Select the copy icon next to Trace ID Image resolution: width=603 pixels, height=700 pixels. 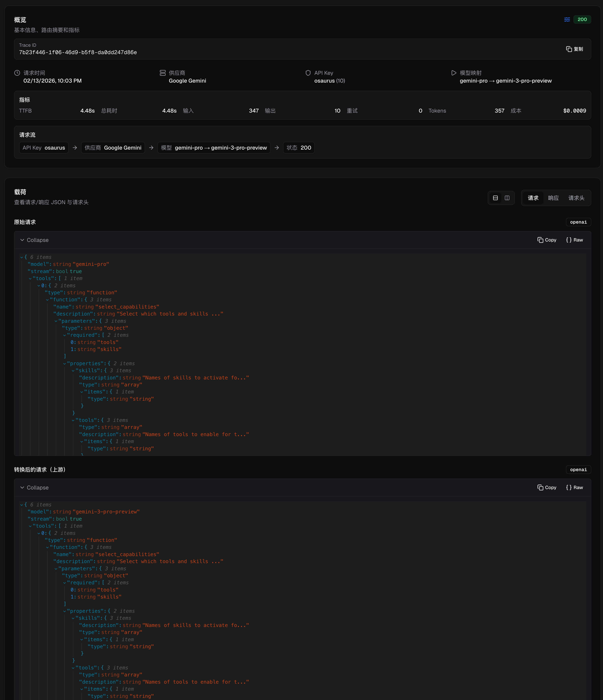569,49
